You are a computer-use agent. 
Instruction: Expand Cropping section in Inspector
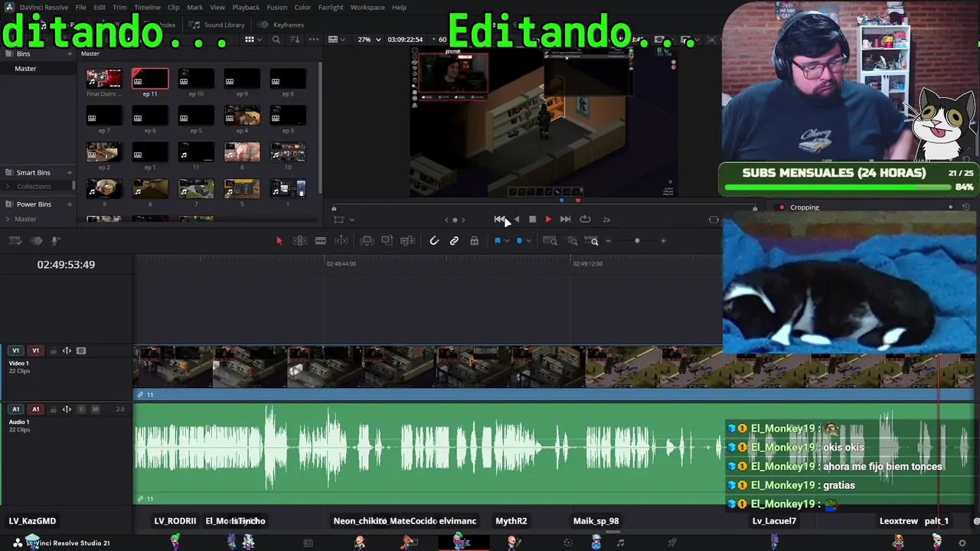(805, 207)
